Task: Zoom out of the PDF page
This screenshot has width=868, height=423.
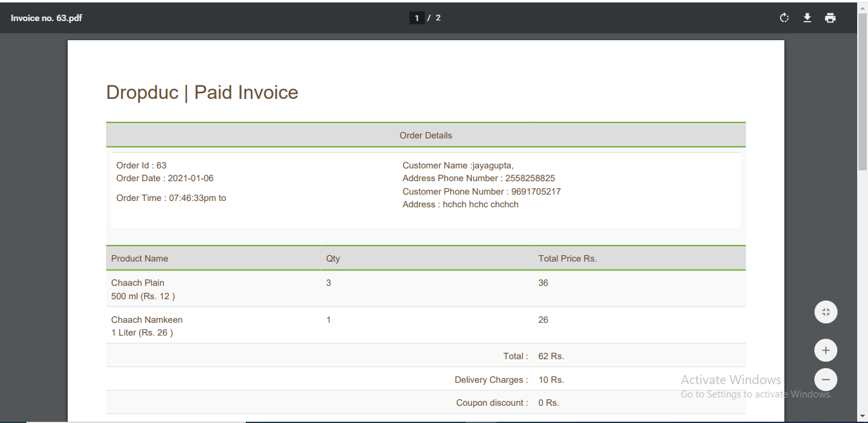Action: [x=826, y=380]
